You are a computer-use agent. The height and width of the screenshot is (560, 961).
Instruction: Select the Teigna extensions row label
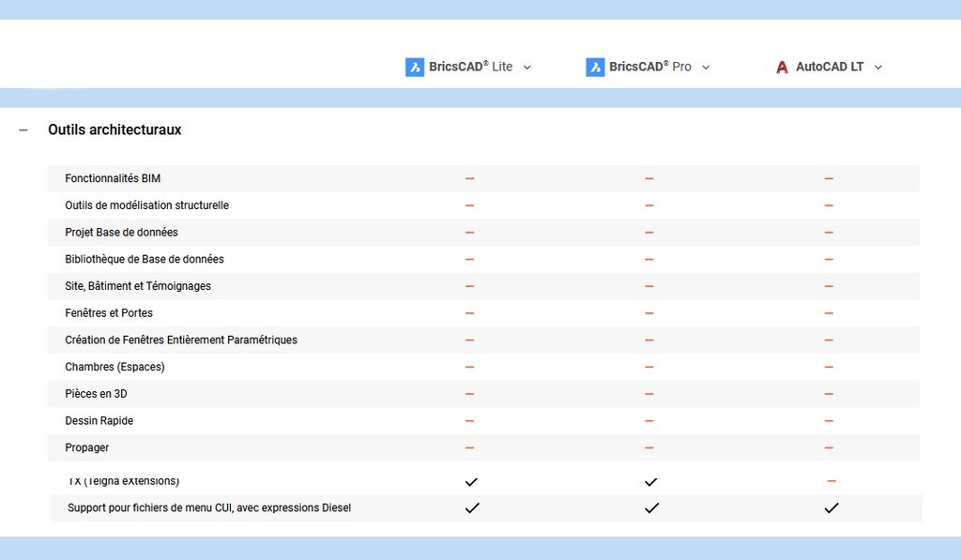tap(123, 481)
